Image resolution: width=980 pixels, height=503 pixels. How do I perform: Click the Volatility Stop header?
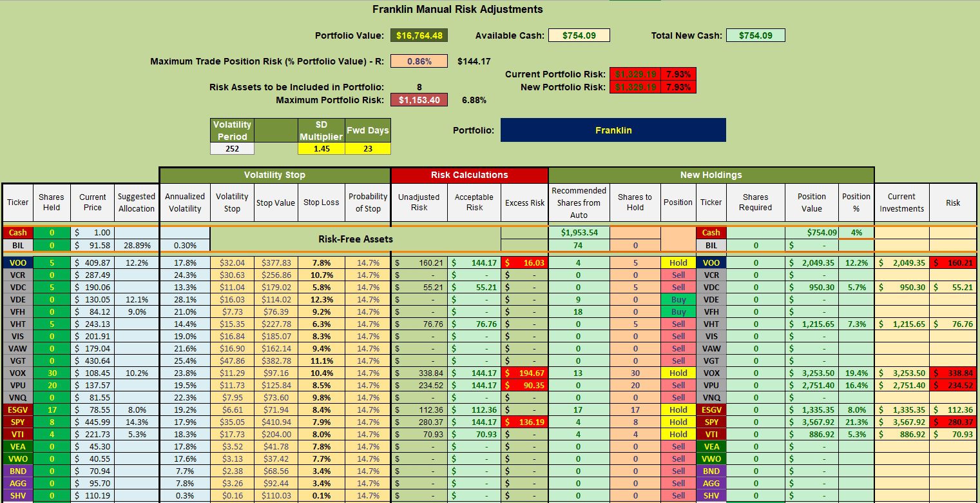(274, 175)
